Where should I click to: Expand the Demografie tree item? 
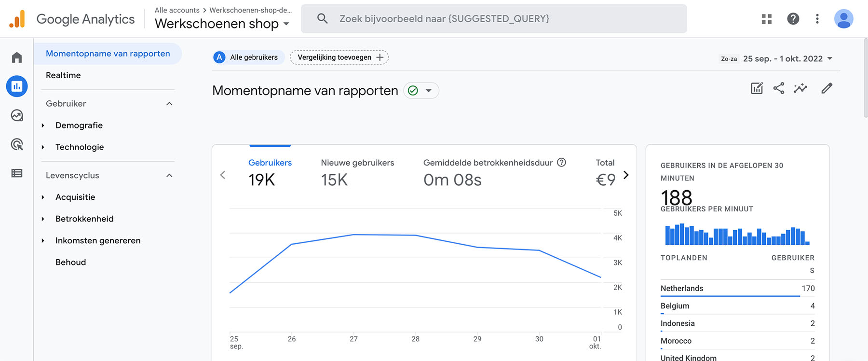tap(43, 125)
